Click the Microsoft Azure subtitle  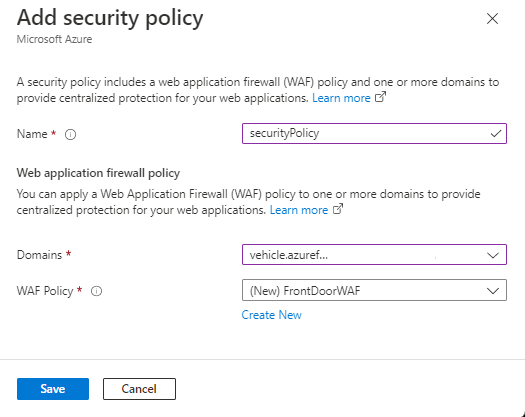click(x=55, y=39)
